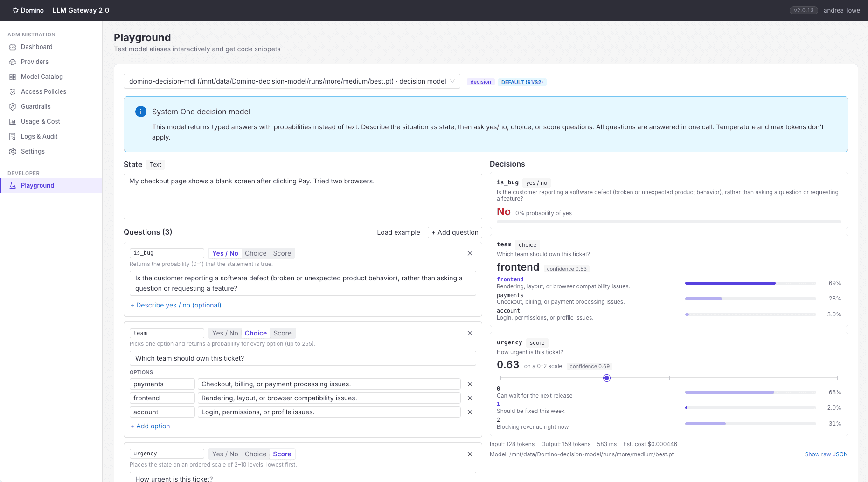Image resolution: width=868 pixels, height=482 pixels.
Task: Open Dashboard from the sidebar
Action: coord(36,47)
